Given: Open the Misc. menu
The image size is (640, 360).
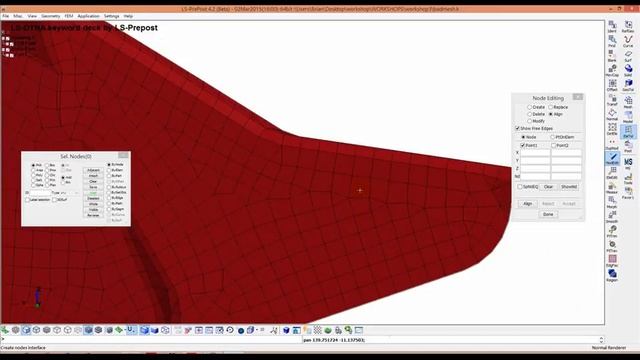Looking at the screenshot, I should (x=18, y=16).
